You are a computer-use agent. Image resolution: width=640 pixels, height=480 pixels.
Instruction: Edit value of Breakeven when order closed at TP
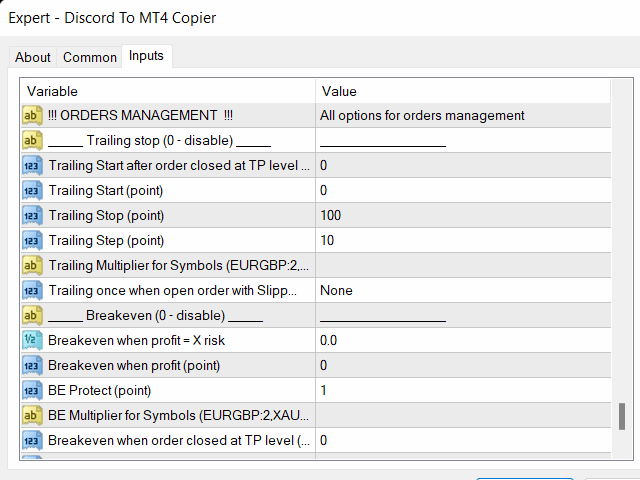(x=463, y=440)
